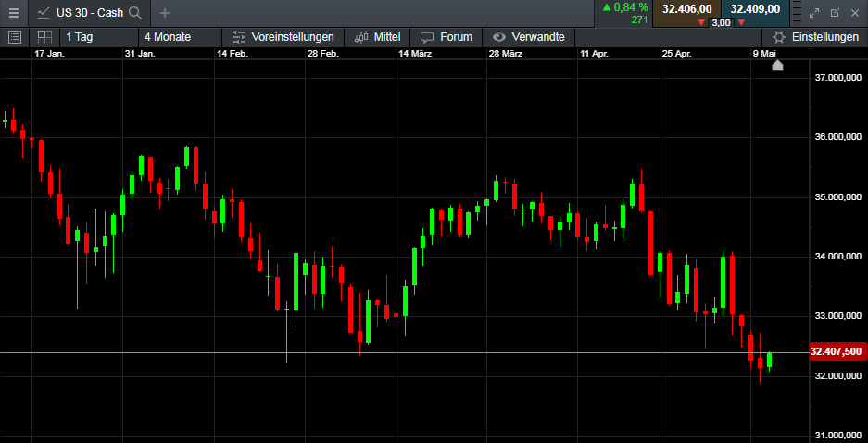This screenshot has width=868, height=443.
Task: Open Einstellungen chart settings
Action: point(815,37)
